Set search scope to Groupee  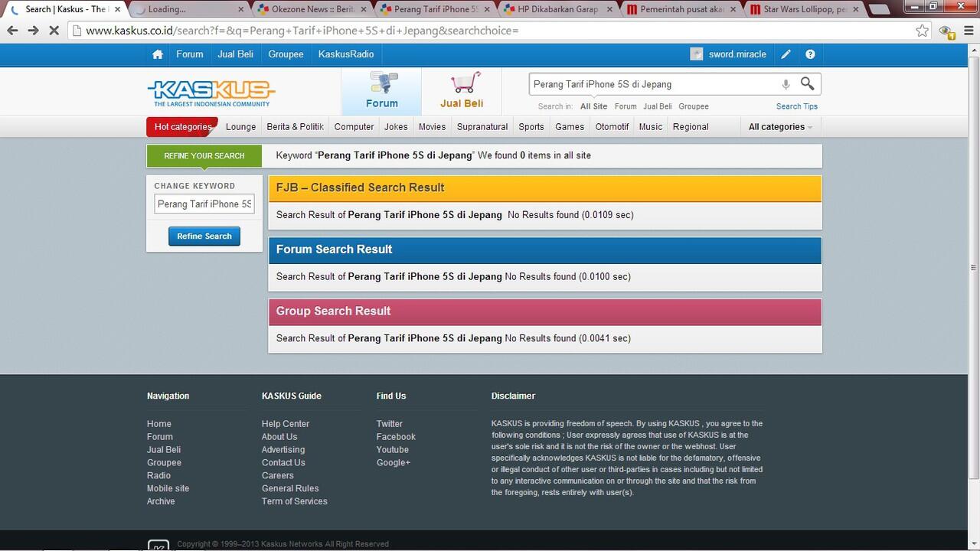[694, 106]
